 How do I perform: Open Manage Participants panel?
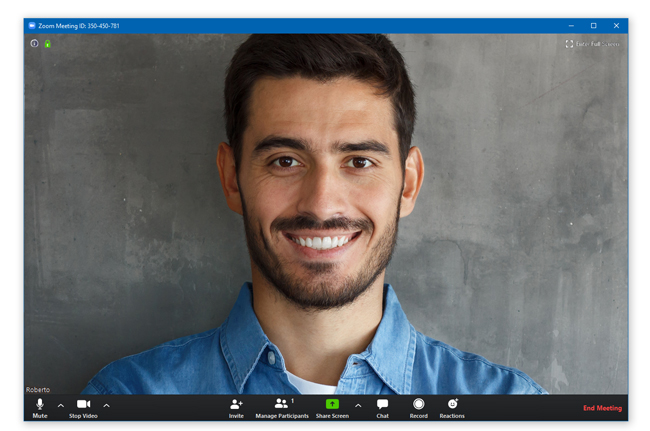click(x=282, y=405)
